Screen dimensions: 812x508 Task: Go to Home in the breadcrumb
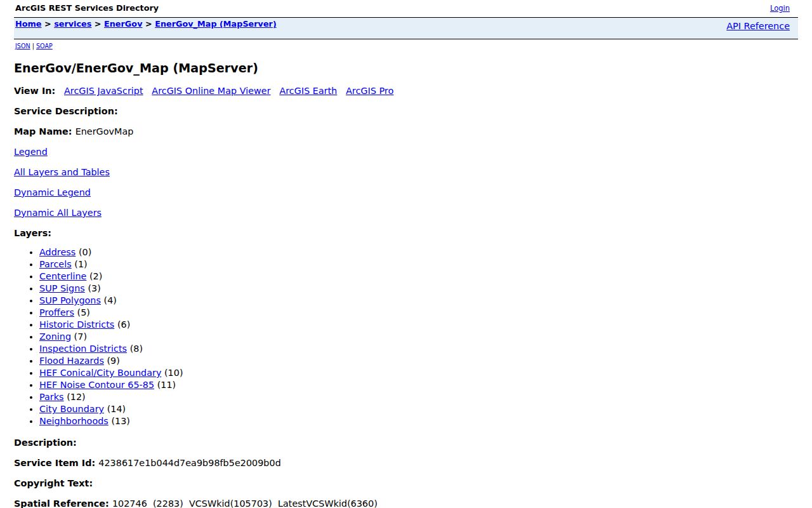click(28, 24)
